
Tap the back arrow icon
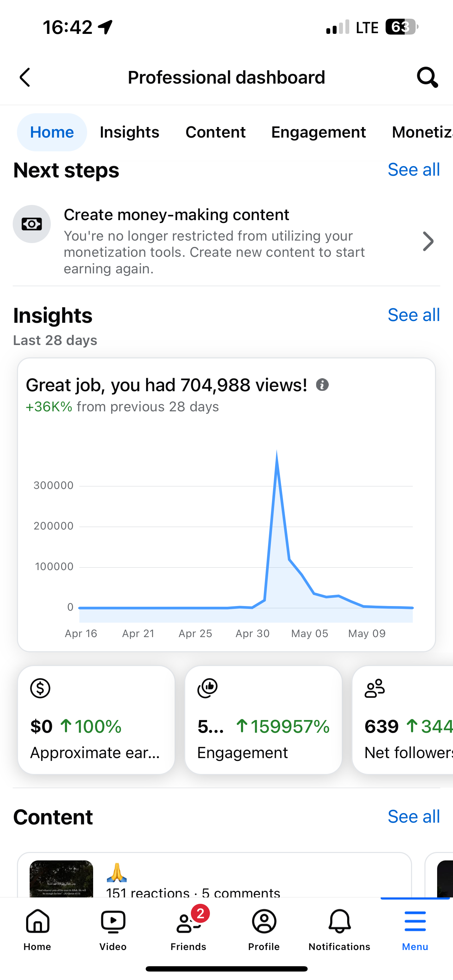tap(25, 78)
